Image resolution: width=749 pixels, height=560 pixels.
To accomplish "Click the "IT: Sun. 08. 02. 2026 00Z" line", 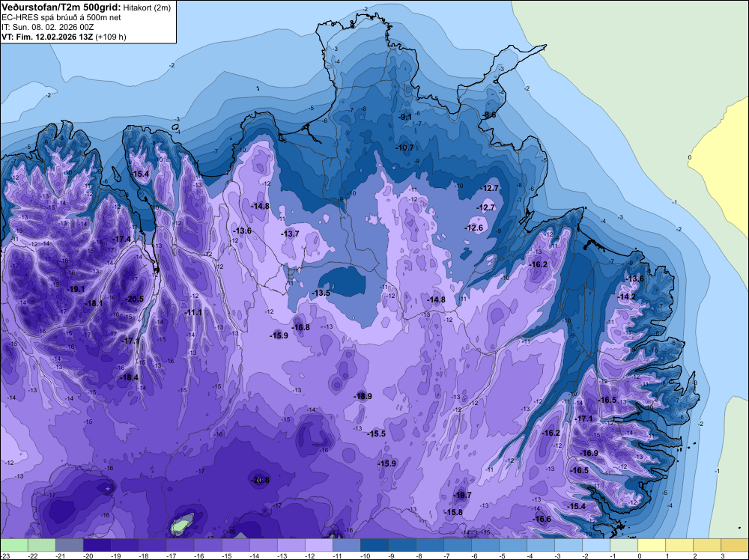I will click(x=48, y=27).
